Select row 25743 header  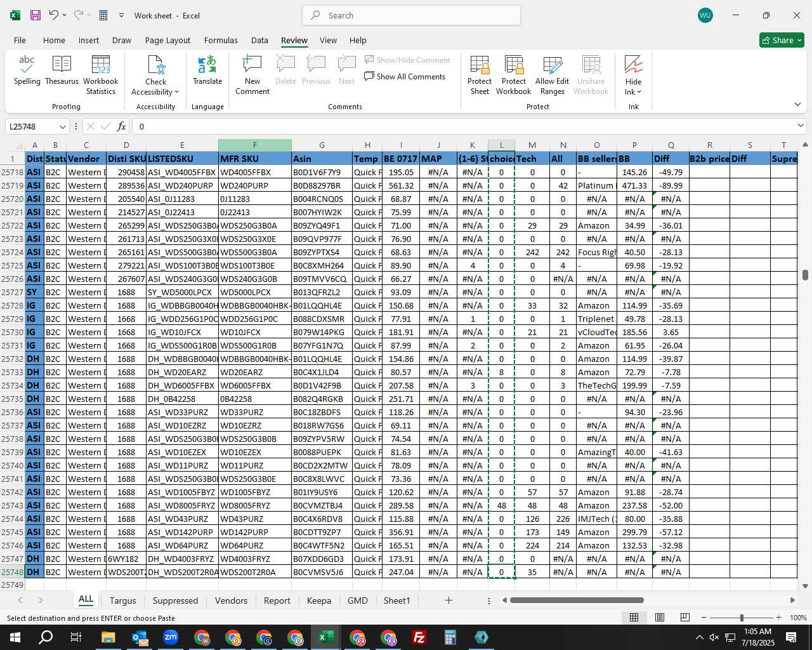12,506
